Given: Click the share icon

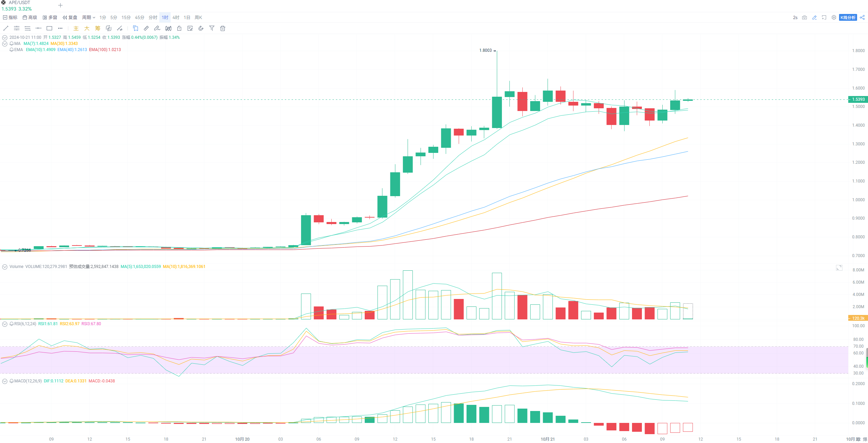Looking at the screenshot, I should 862,17.
